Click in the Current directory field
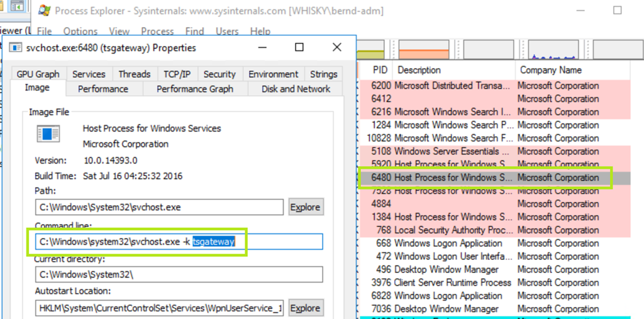The width and height of the screenshot is (644, 319). 179,274
